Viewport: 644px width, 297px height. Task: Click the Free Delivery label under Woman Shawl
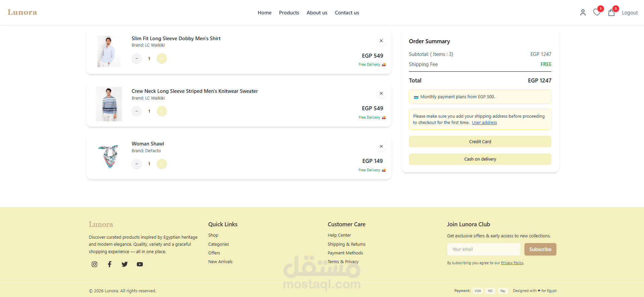coord(372,170)
